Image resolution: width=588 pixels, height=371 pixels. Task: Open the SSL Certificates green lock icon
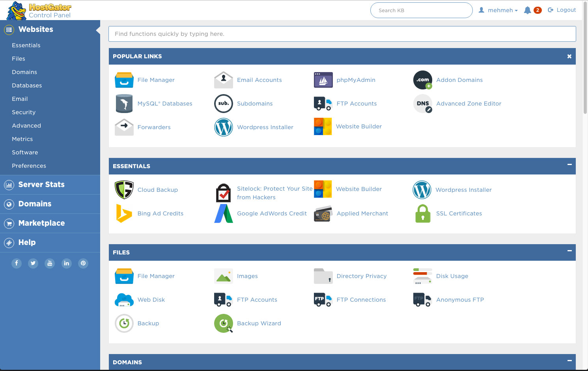pos(423,213)
